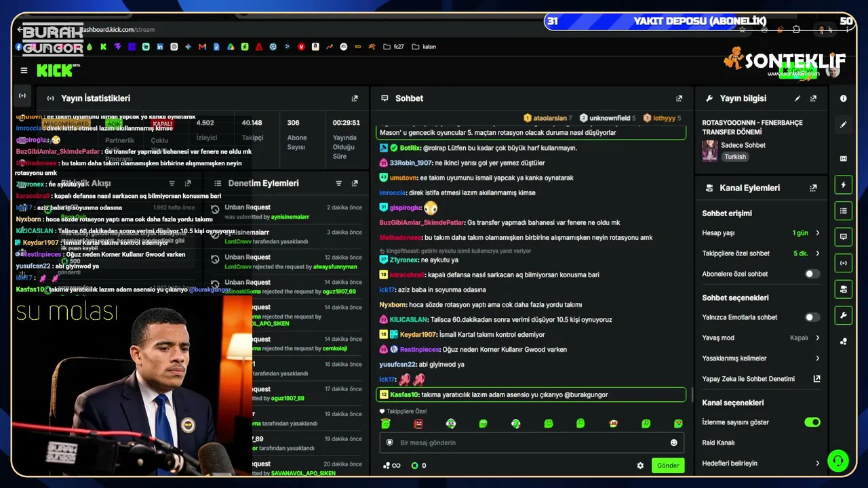Filter the Denetim Eylemleri list
This screenshot has height=488, width=868.
(338, 184)
